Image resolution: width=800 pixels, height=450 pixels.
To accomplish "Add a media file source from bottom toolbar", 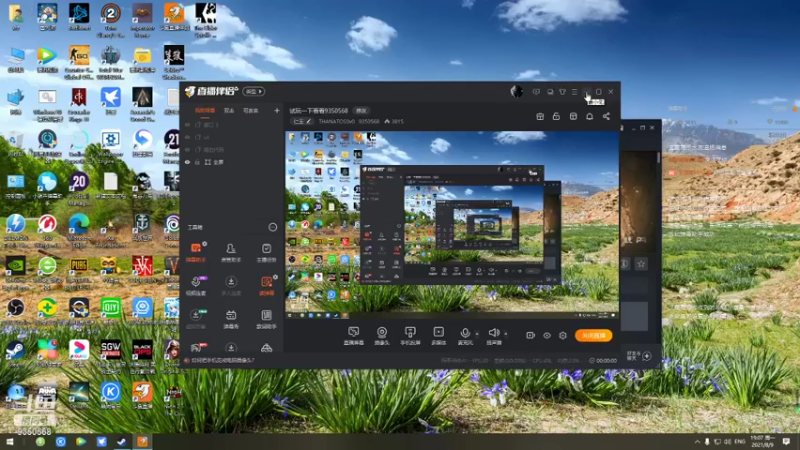I will (438, 336).
